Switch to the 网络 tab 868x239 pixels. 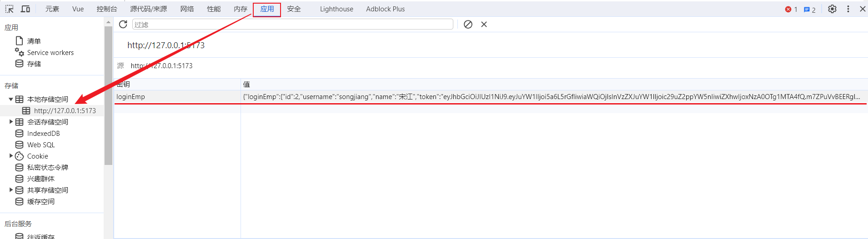(187, 9)
